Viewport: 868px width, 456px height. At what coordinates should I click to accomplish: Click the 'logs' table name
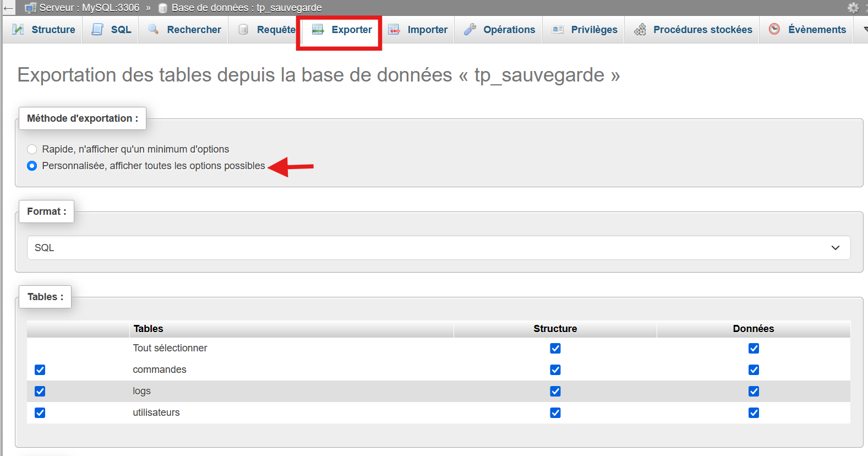click(x=141, y=391)
